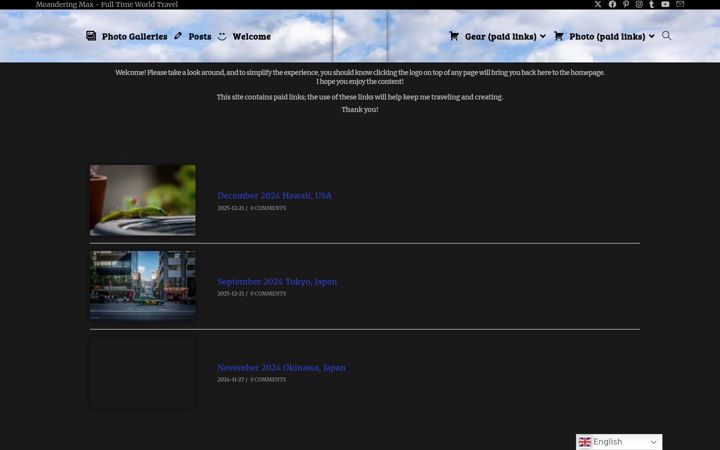The image size is (720, 450).
Task: Open 0 Comments under Hawaii post
Action: point(268,208)
